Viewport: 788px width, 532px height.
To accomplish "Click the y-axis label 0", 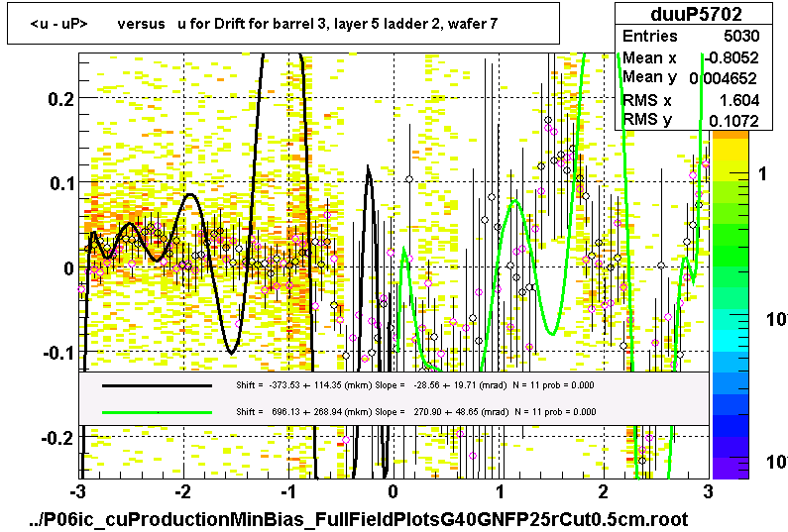I will click(69, 268).
